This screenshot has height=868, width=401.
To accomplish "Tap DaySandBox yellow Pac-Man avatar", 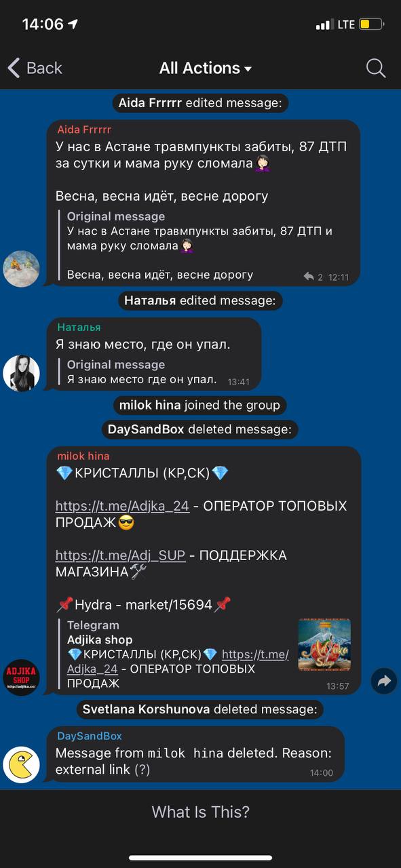I will click(x=21, y=764).
